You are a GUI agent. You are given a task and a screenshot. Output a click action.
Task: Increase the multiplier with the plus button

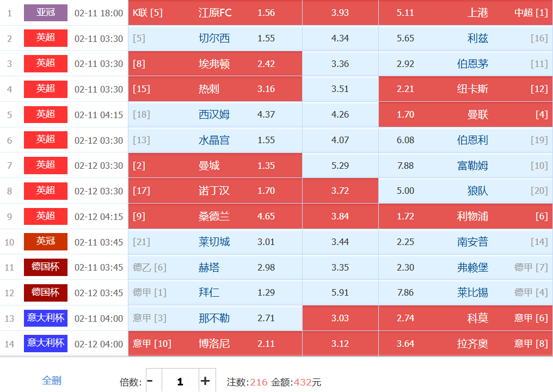(205, 381)
